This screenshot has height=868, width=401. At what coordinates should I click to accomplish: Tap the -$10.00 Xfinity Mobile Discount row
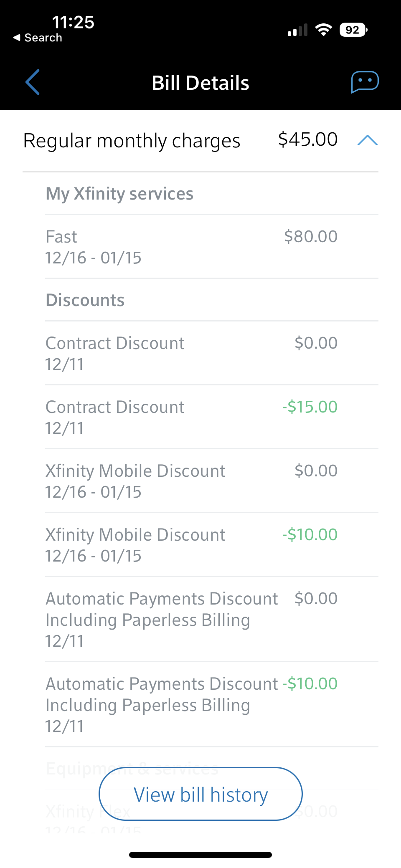(x=191, y=545)
